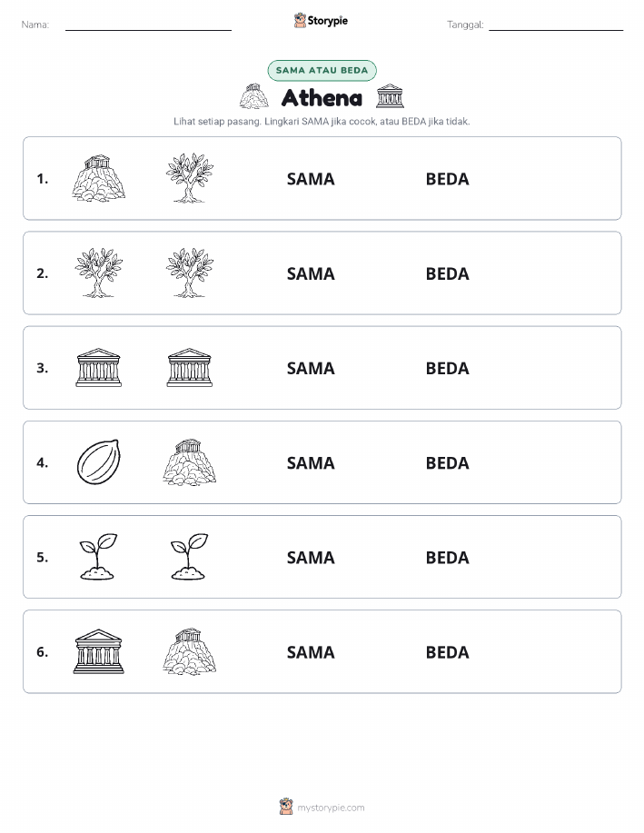Click the Athena title heading

coord(322,98)
